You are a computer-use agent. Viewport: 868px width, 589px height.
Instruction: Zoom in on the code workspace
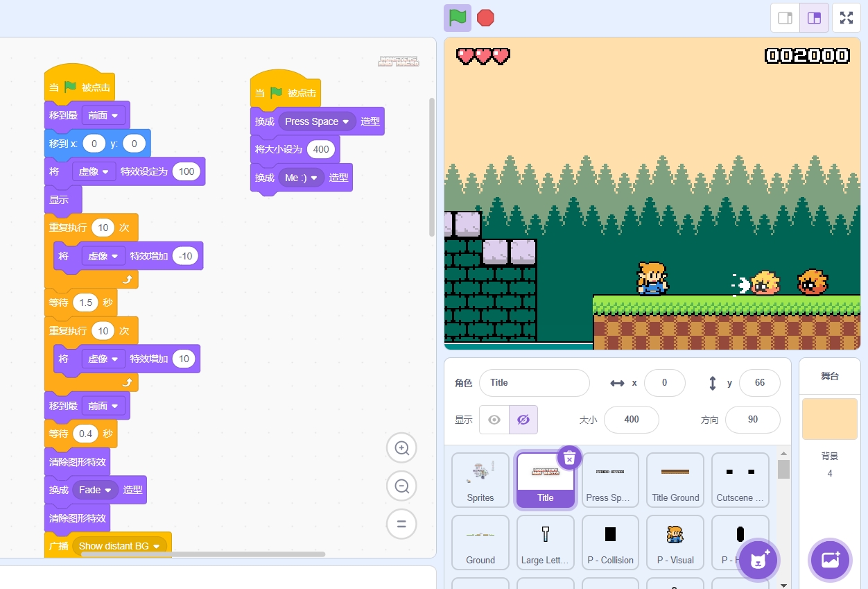(x=401, y=448)
